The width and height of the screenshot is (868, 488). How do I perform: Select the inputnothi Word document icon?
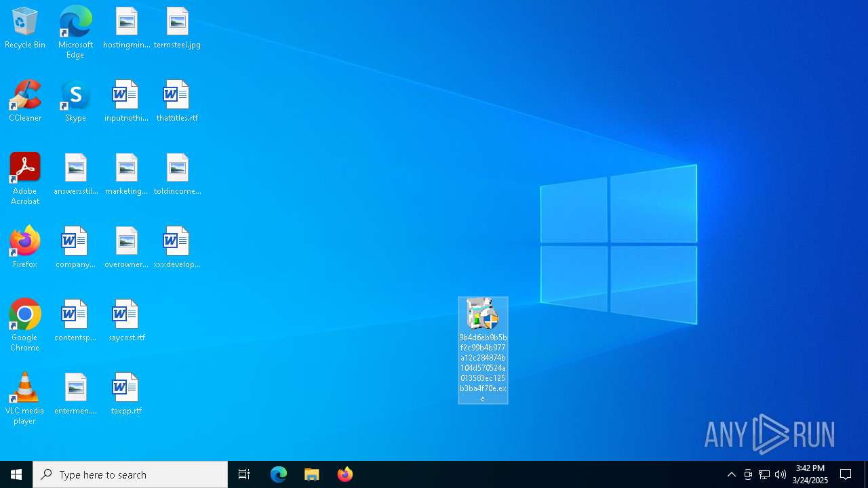[126, 102]
